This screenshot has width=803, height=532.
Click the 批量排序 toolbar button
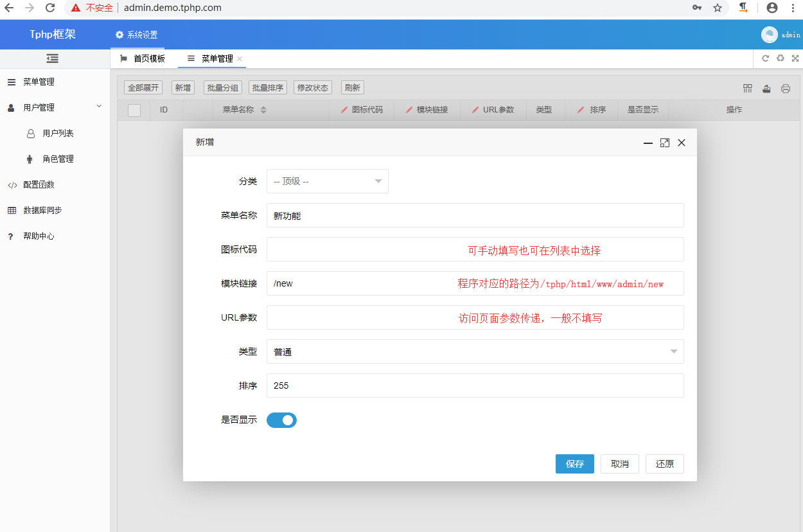click(x=267, y=88)
